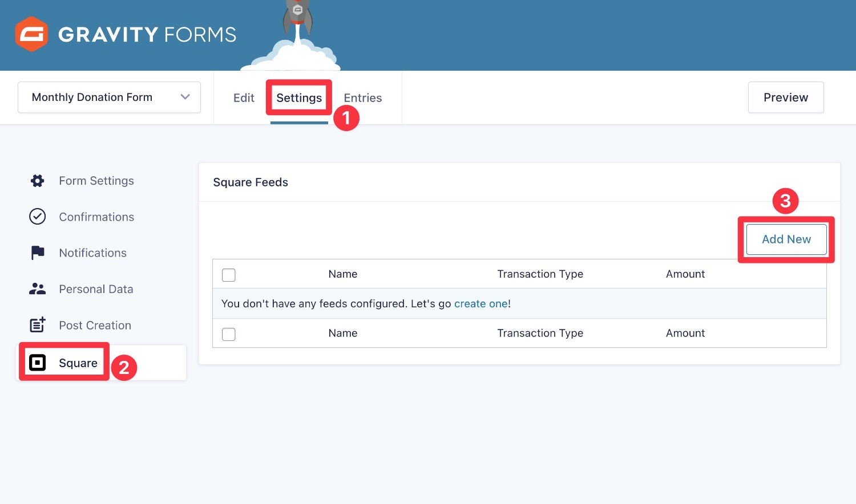Switch to the Edit tab

pos(244,98)
